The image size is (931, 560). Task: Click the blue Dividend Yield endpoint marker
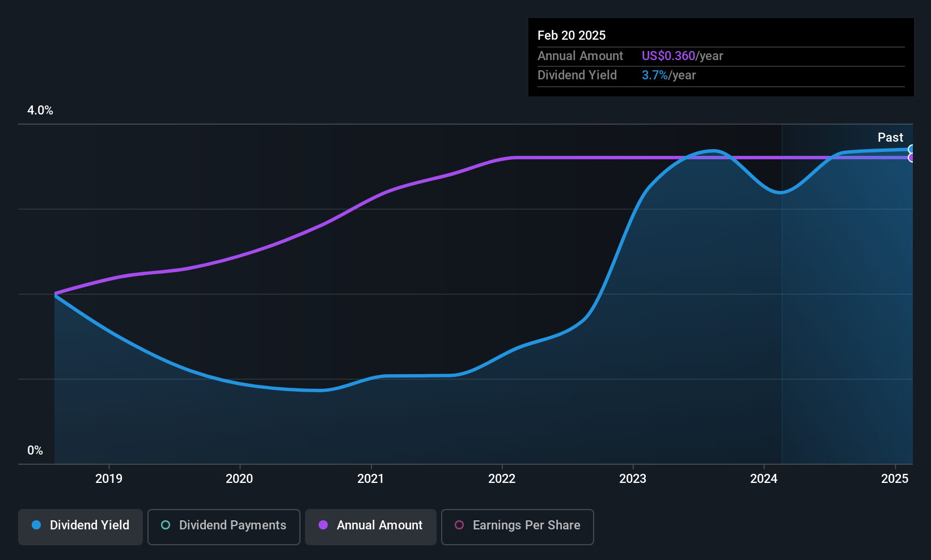click(912, 150)
